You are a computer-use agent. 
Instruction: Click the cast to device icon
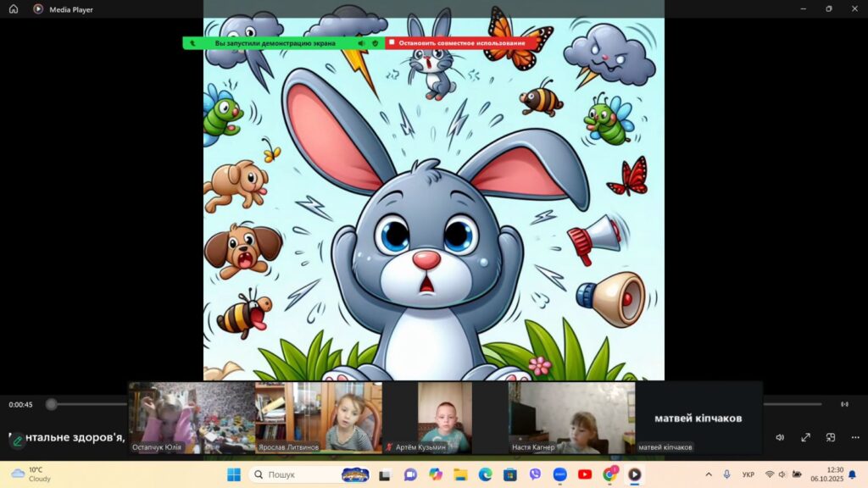click(844, 404)
